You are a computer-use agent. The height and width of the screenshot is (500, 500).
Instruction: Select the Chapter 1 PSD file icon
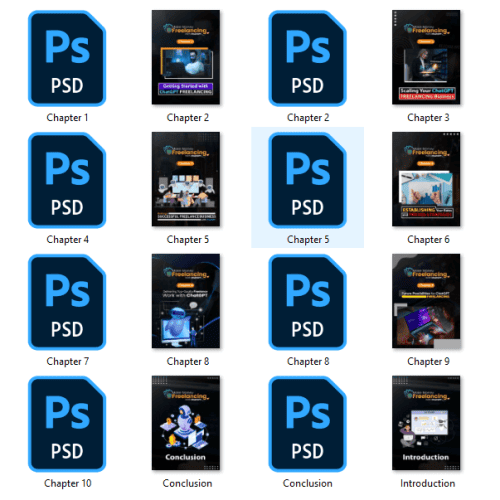click(67, 58)
